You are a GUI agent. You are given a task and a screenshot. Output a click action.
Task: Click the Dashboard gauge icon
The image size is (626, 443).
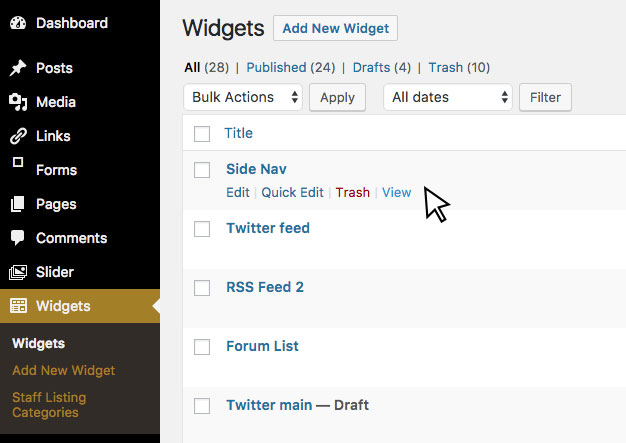click(x=18, y=23)
